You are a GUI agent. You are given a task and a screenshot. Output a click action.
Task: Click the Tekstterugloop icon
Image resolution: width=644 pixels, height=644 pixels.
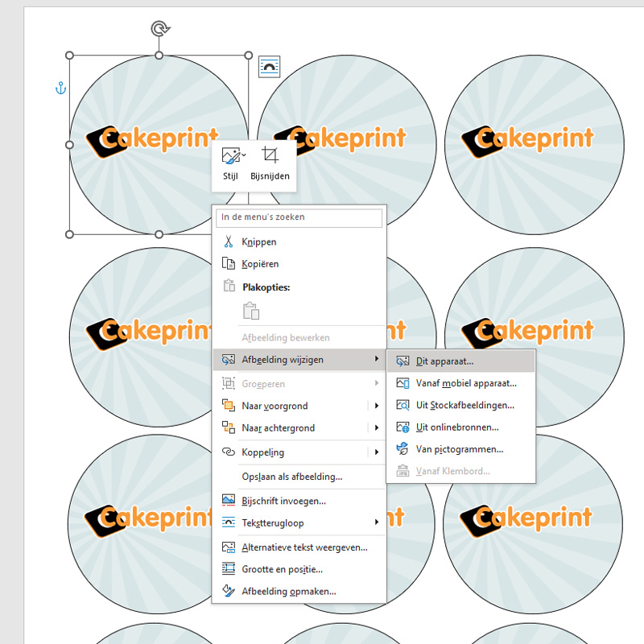click(229, 522)
